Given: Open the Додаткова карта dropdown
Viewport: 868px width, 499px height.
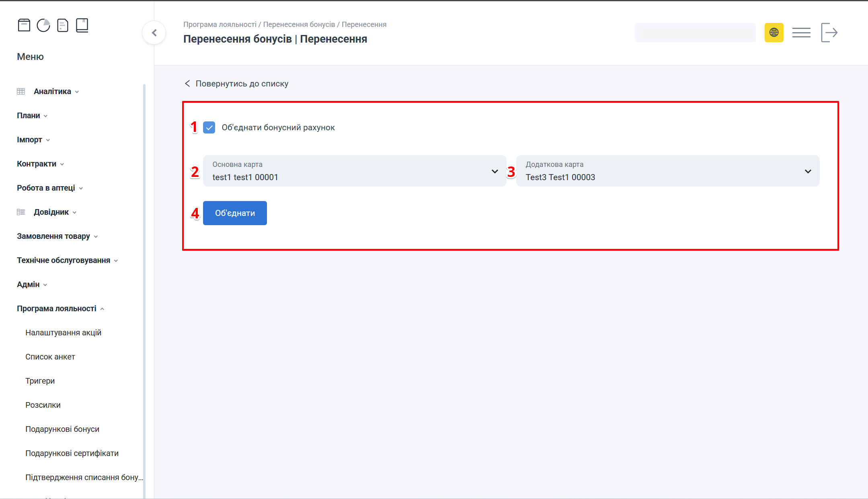Looking at the screenshot, I should pos(667,171).
